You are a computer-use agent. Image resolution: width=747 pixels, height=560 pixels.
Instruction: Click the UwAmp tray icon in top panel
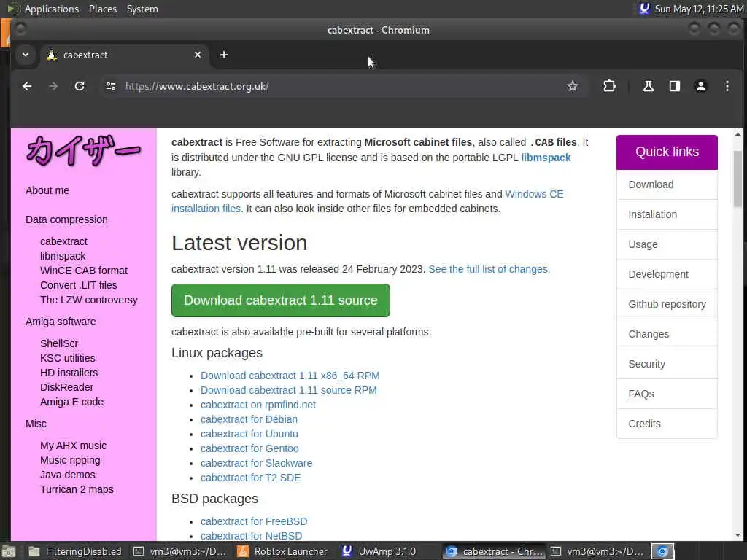(x=644, y=9)
